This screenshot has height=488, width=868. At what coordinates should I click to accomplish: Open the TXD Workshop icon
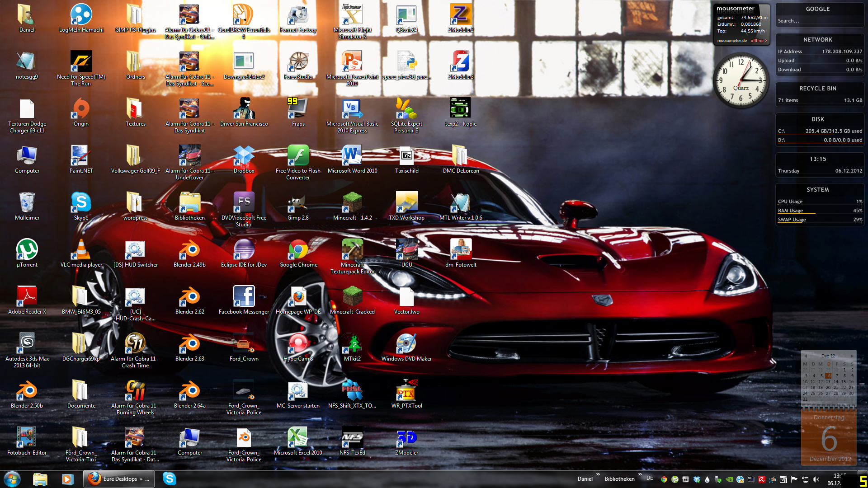[x=407, y=206]
